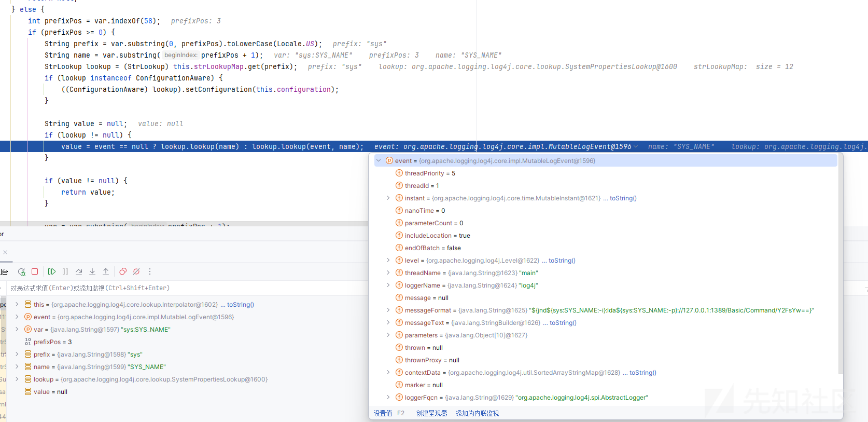Image resolution: width=868 pixels, height=422 pixels.
Task: Click the field icon beside includeLocation
Action: [x=399, y=235]
